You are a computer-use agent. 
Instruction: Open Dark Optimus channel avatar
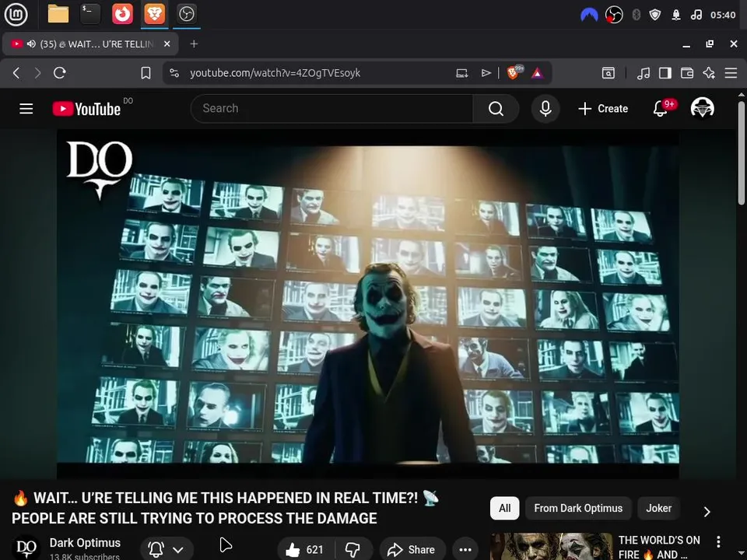tap(26, 548)
